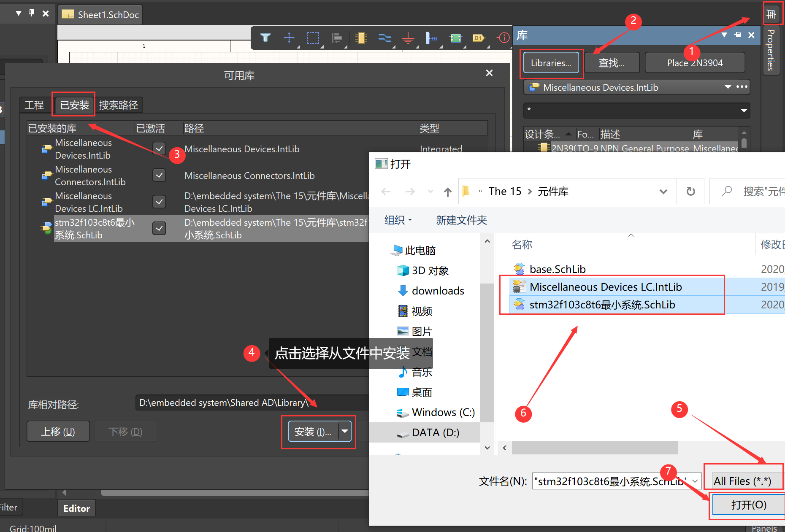
Task: Select the rectangle selection tool
Action: 313,38
